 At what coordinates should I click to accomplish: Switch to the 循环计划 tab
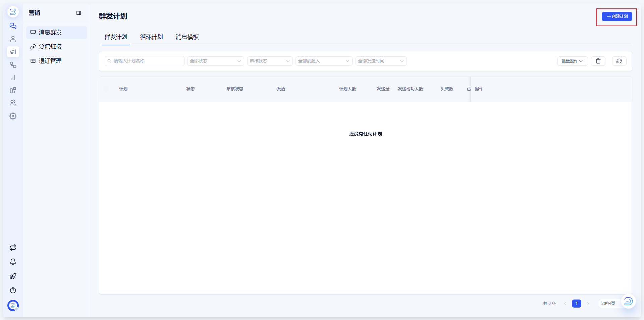[152, 37]
